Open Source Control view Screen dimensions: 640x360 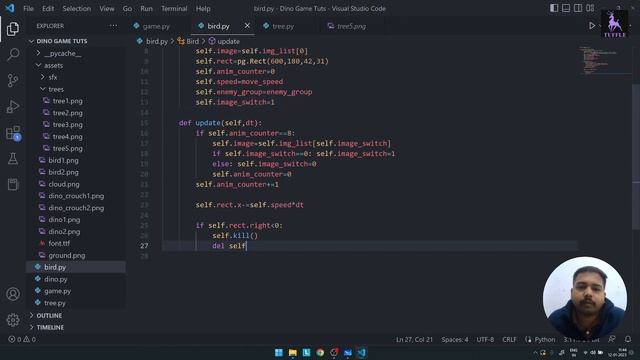tap(13, 80)
